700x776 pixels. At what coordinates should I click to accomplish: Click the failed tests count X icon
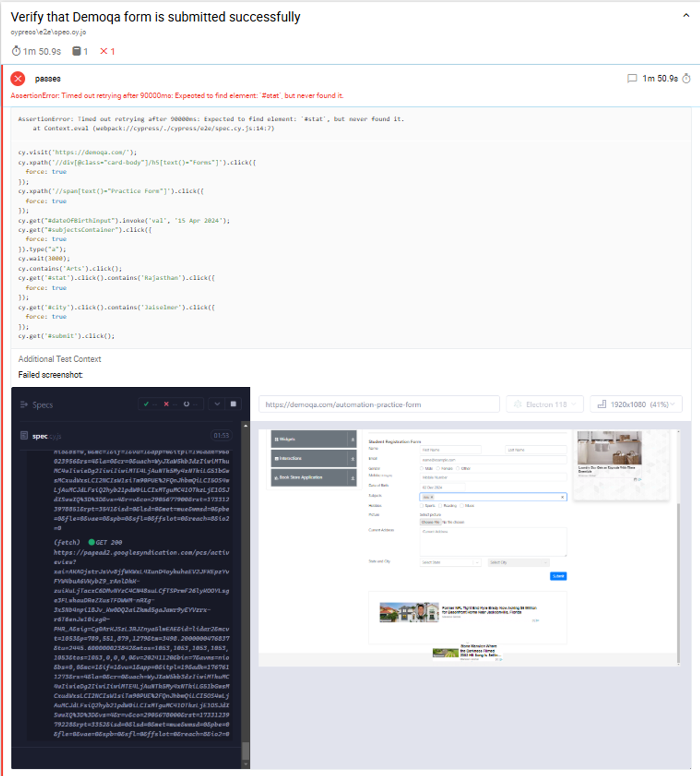103,51
